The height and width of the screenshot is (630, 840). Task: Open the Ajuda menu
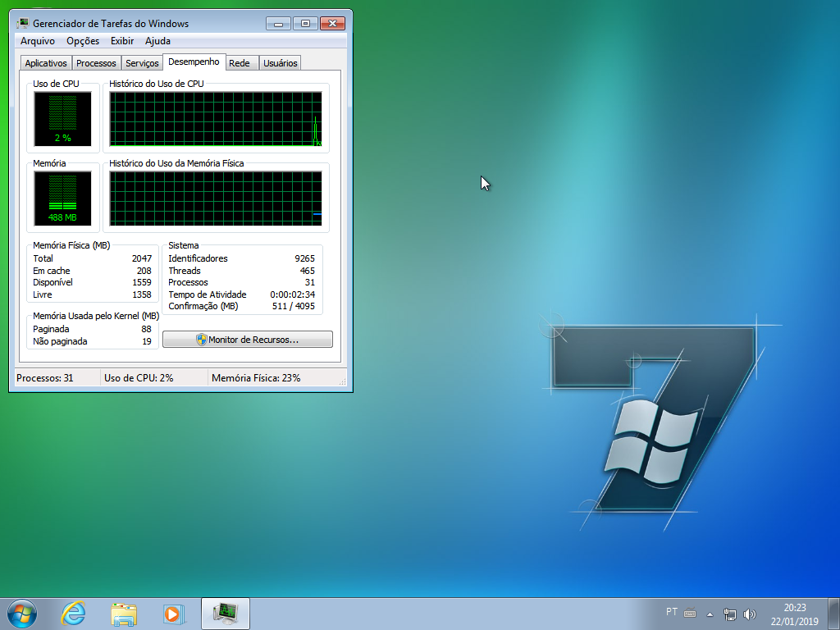(157, 40)
